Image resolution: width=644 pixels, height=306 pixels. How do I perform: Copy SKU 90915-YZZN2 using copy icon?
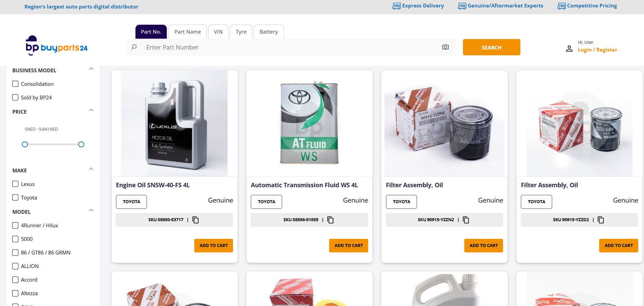466,220
